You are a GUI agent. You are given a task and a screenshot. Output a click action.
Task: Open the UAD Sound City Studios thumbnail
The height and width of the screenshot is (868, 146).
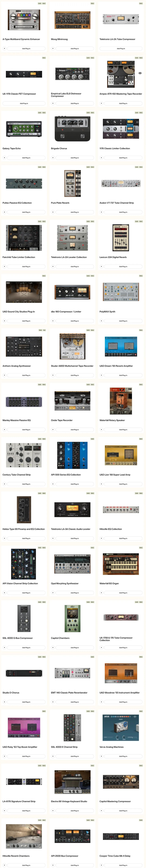(24, 292)
